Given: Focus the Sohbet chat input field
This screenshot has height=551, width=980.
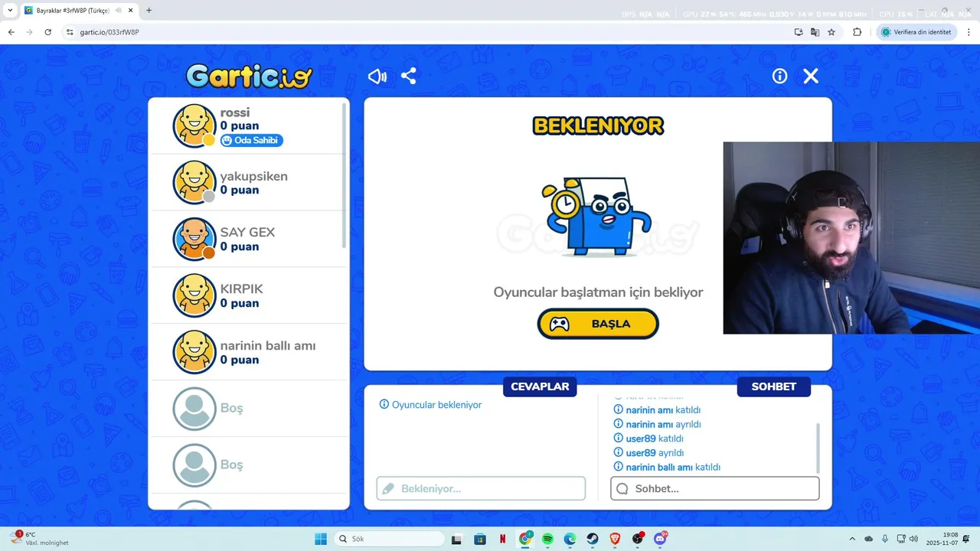Looking at the screenshot, I should pos(714,488).
